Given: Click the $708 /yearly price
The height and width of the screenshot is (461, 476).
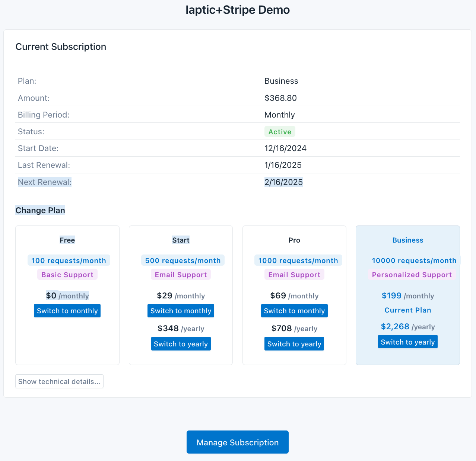Looking at the screenshot, I should (x=294, y=329).
